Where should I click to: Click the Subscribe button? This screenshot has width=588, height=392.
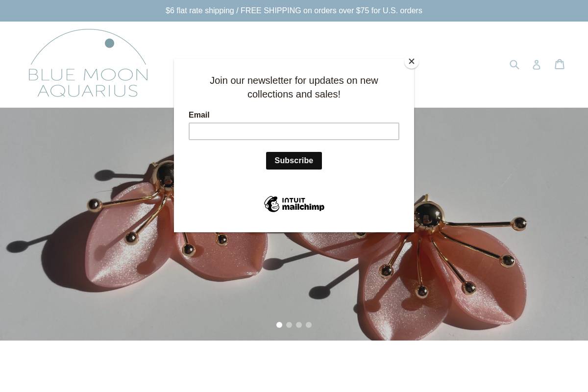(x=294, y=161)
